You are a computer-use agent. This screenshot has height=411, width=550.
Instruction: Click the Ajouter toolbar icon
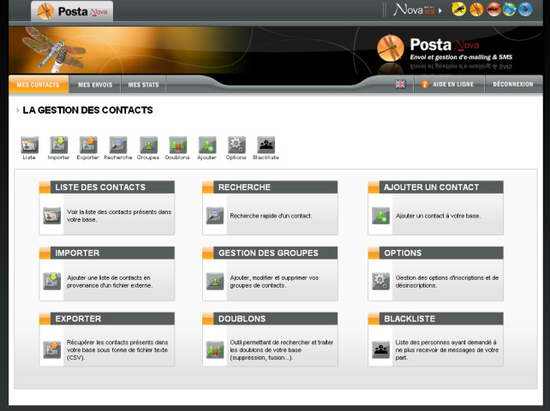207,145
